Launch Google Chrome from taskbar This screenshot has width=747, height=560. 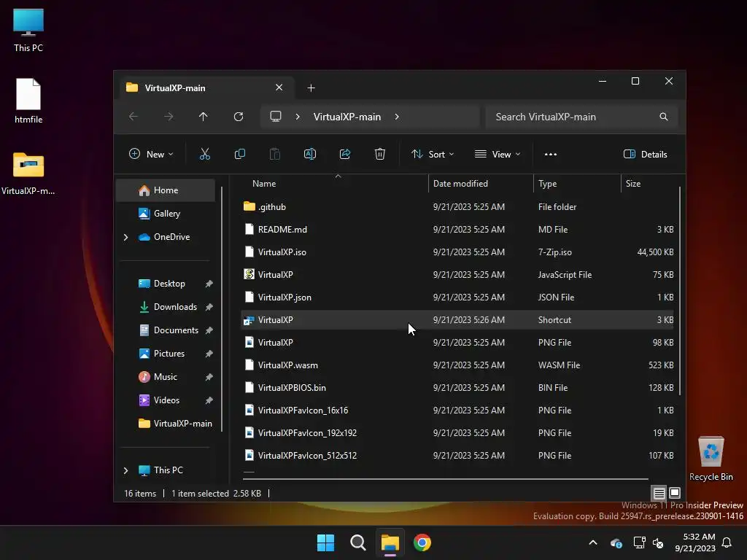point(422,542)
